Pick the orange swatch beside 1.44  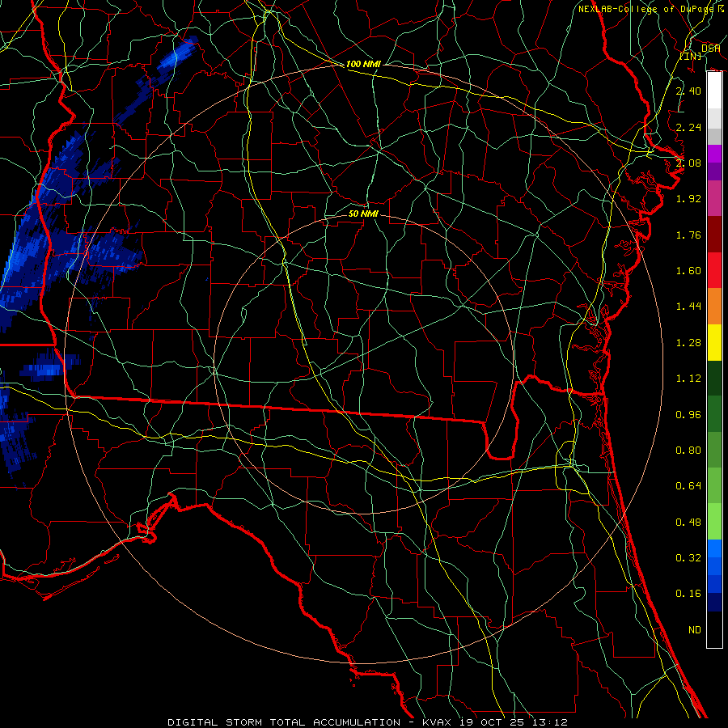(714, 306)
